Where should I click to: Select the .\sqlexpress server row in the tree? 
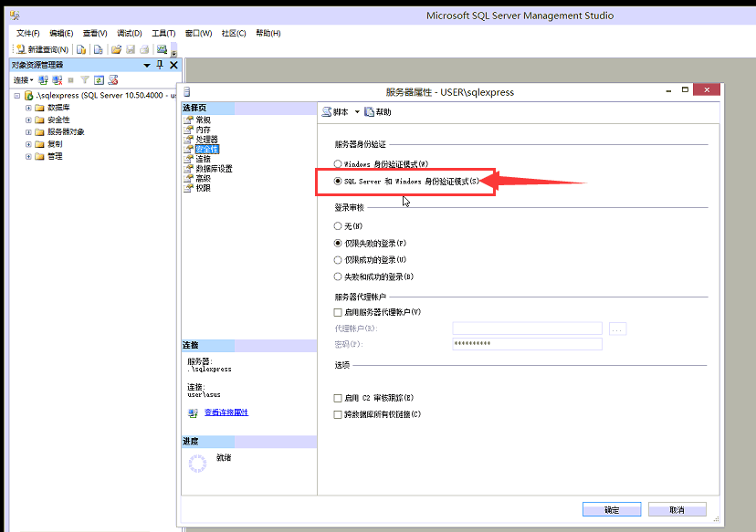tap(100, 96)
